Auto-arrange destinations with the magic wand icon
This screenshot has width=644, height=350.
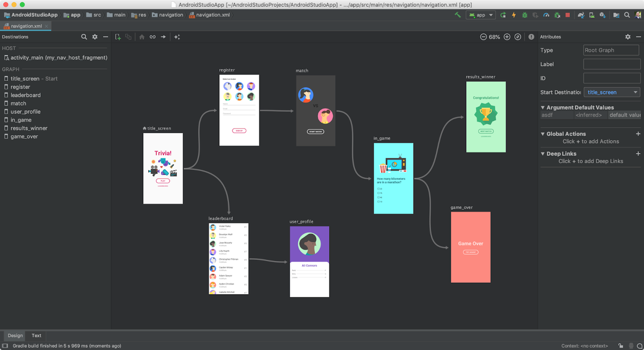coord(176,37)
